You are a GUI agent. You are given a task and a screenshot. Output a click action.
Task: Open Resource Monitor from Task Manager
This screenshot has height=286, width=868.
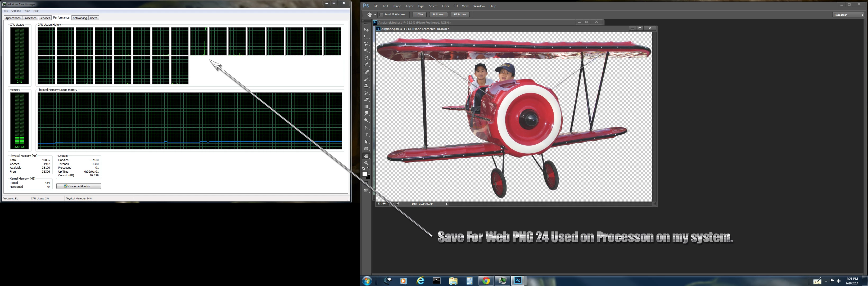pos(79,186)
